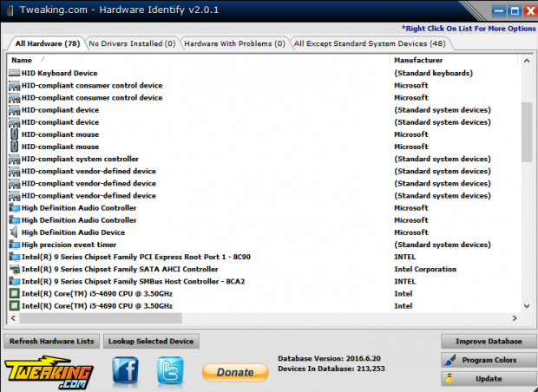
Task: Click Refresh Hardware Lists button
Action: [51, 341]
